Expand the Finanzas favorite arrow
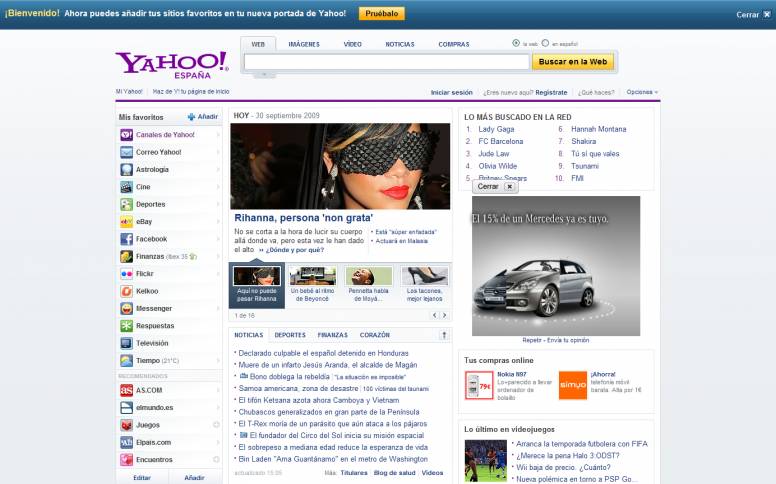Screen dimensions: 776x484 (x=218, y=256)
